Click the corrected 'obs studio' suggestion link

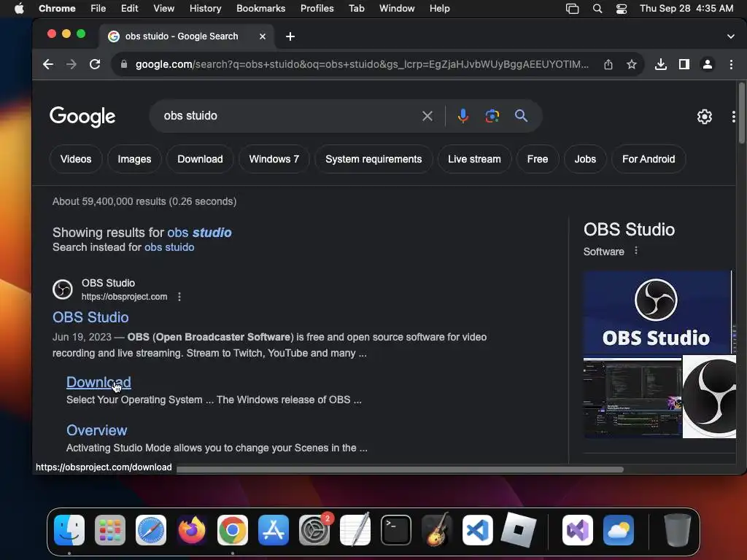(x=199, y=233)
